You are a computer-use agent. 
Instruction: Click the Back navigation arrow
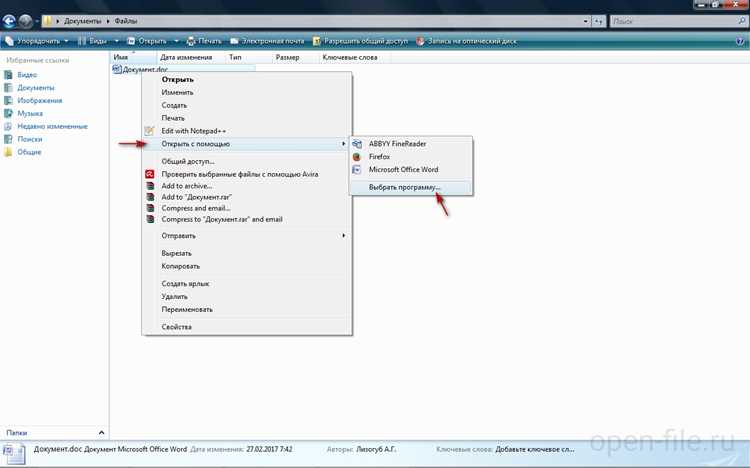pos(9,21)
